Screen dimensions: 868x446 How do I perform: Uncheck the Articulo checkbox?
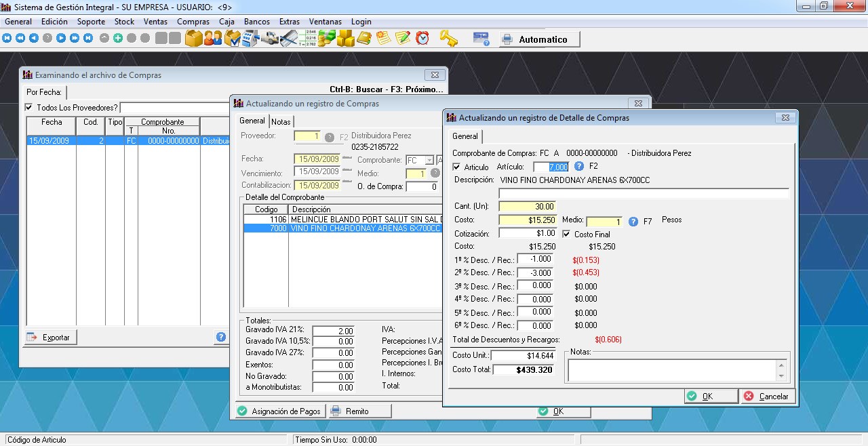[456, 167]
